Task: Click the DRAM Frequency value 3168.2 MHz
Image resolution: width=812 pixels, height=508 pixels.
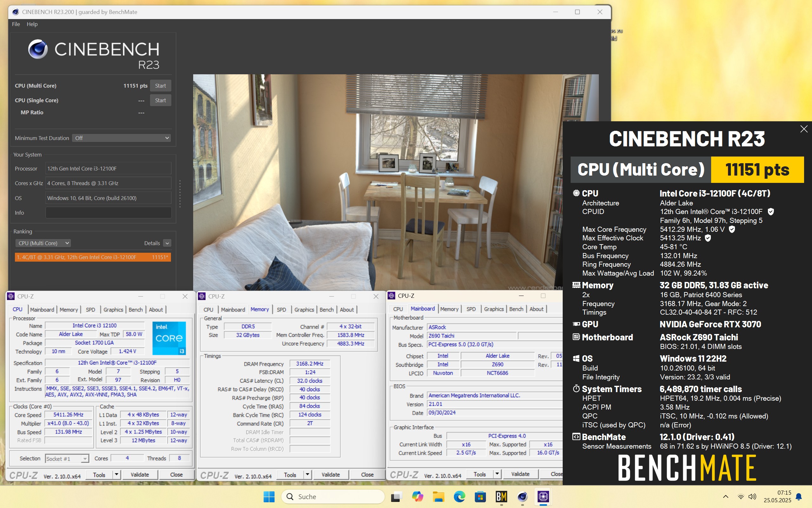Action: click(309, 364)
